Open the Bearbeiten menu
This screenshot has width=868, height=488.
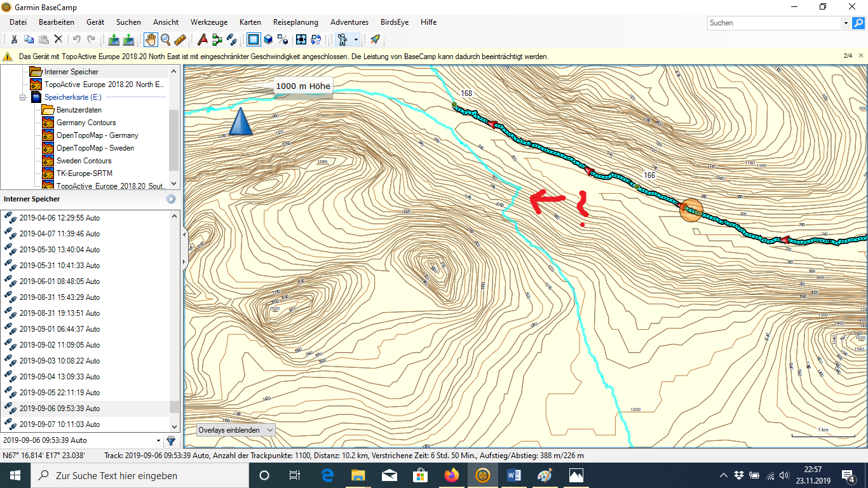57,22
